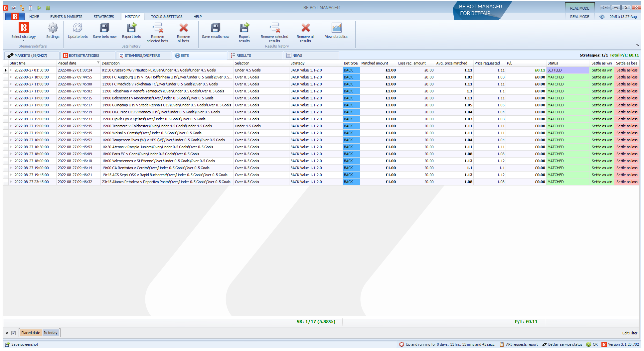
Task: Click the Select strategy icon
Action: [24, 28]
